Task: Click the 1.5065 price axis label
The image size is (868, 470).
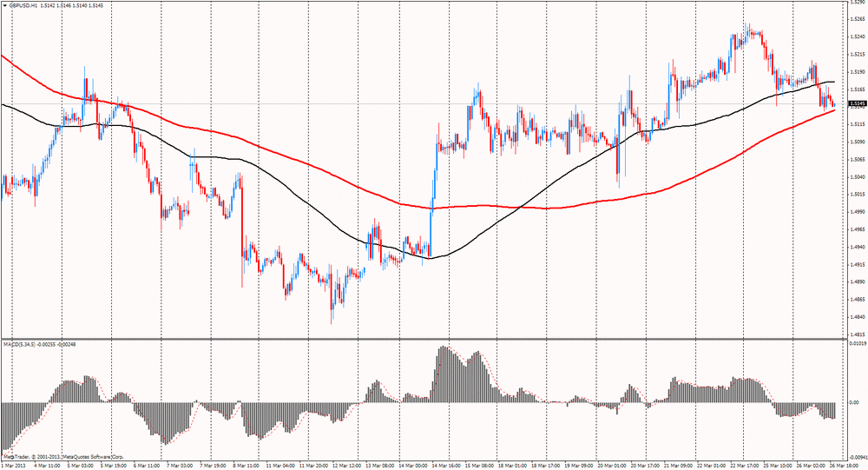Action: [x=857, y=159]
